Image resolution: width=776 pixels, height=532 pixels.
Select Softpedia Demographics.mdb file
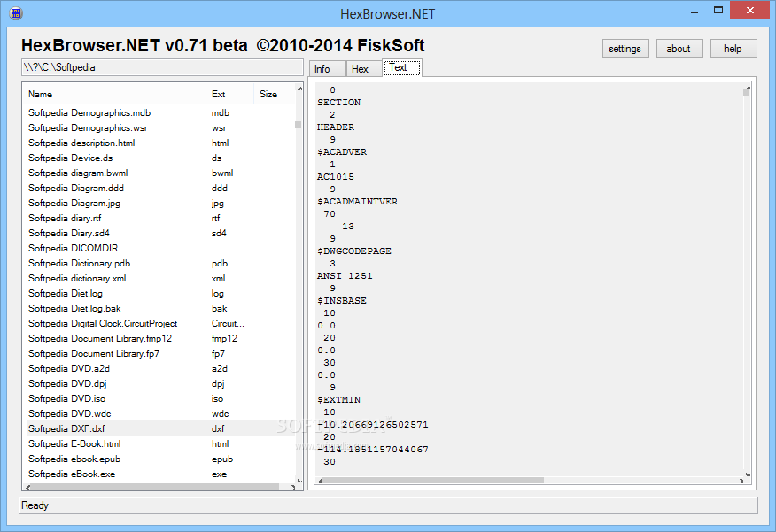pyautogui.click(x=159, y=112)
